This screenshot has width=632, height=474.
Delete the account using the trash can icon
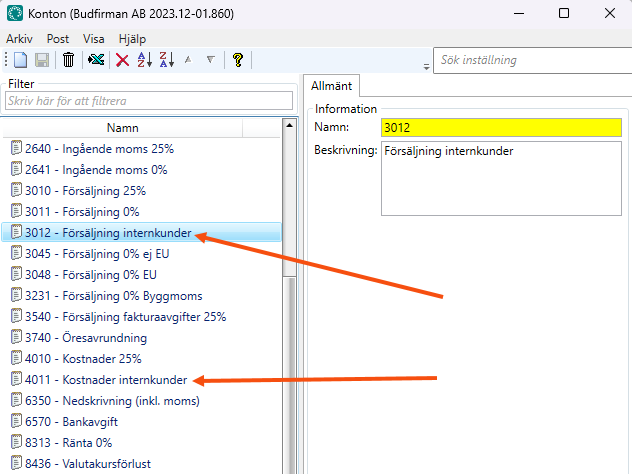(68, 60)
